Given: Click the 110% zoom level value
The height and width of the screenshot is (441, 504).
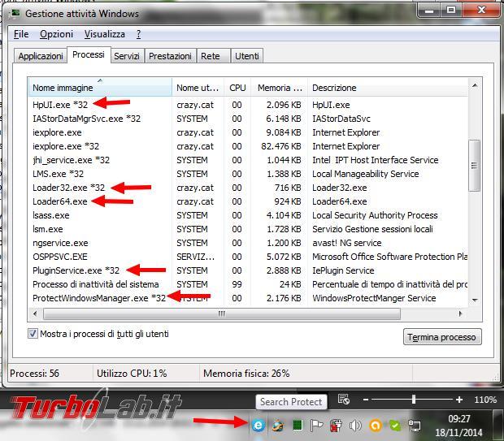Looking at the screenshot, I should (x=485, y=400).
